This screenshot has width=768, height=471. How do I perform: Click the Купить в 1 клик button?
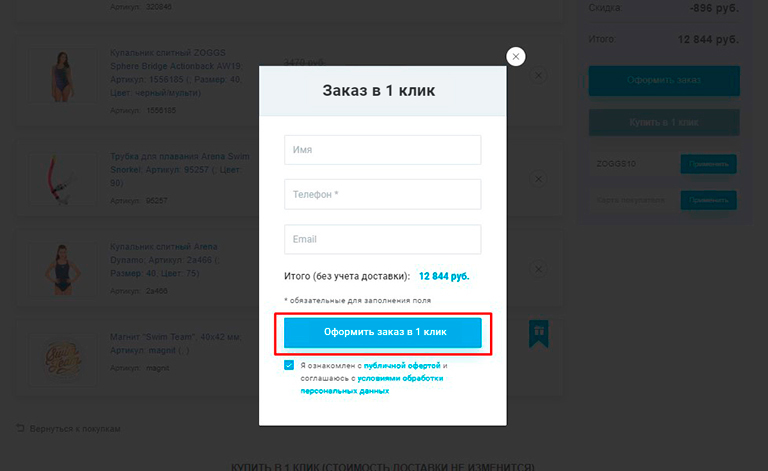click(664, 122)
